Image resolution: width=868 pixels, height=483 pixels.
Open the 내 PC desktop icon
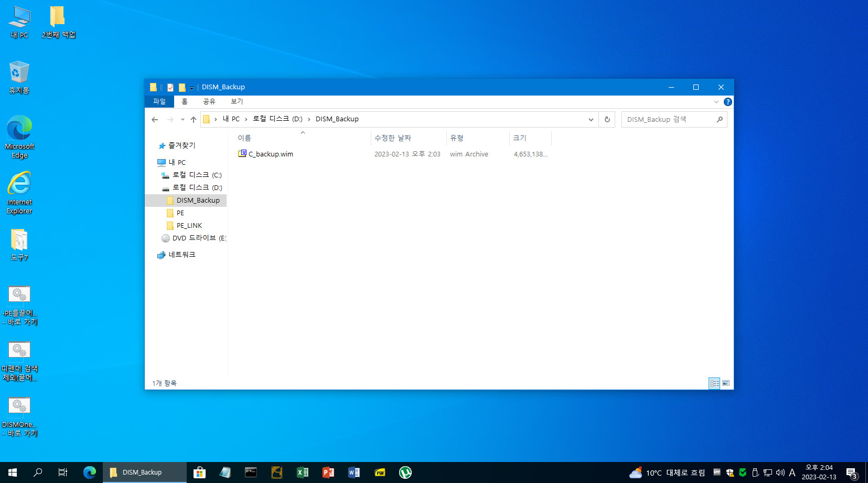[x=19, y=22]
